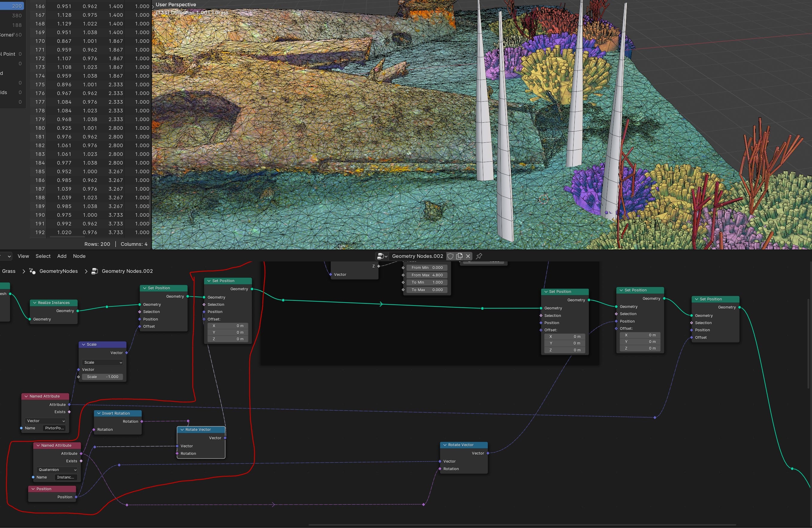Unlink the Geometry Nodes.002 data-block
812x528 pixels.
coord(468,256)
